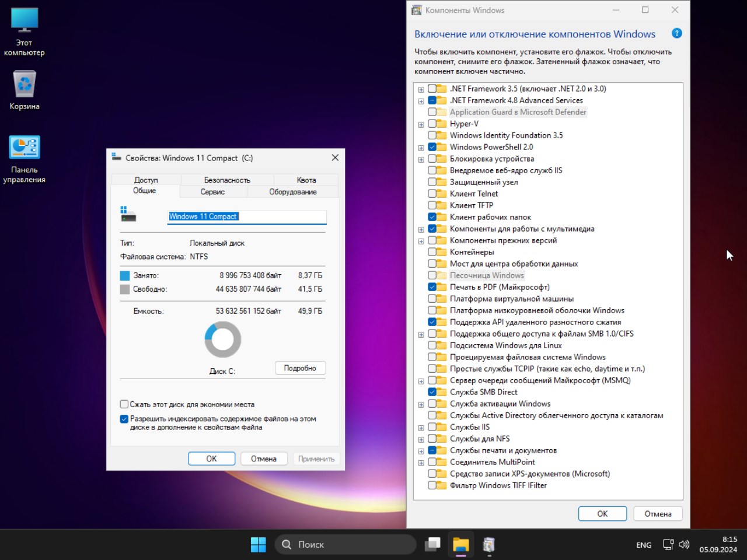Open the This Computer desktop icon
Screen dimensions: 747x560
(x=24, y=33)
